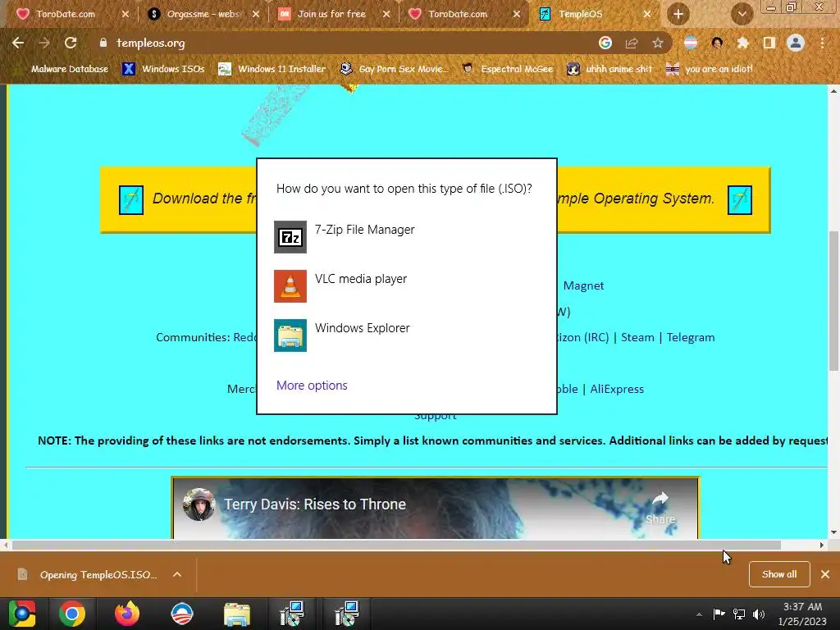
Task: Expand the TempleOS.ISO download item chevron
Action: (177, 574)
